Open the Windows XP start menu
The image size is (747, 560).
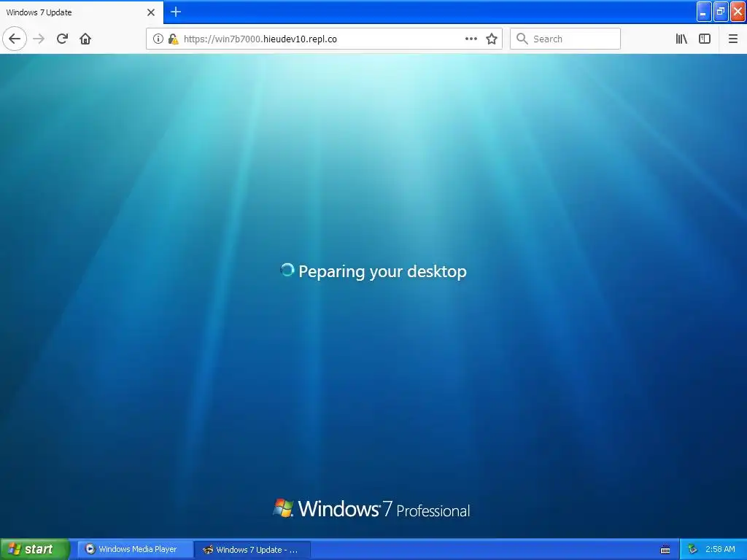click(34, 550)
